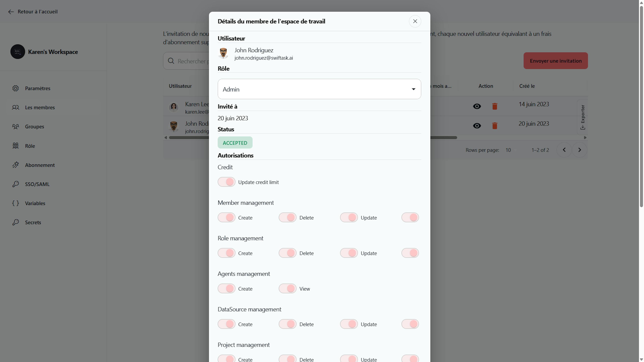Screen dimensions: 644x362
Task: Toggle Update credit limit switch
Action: pyautogui.click(x=227, y=182)
